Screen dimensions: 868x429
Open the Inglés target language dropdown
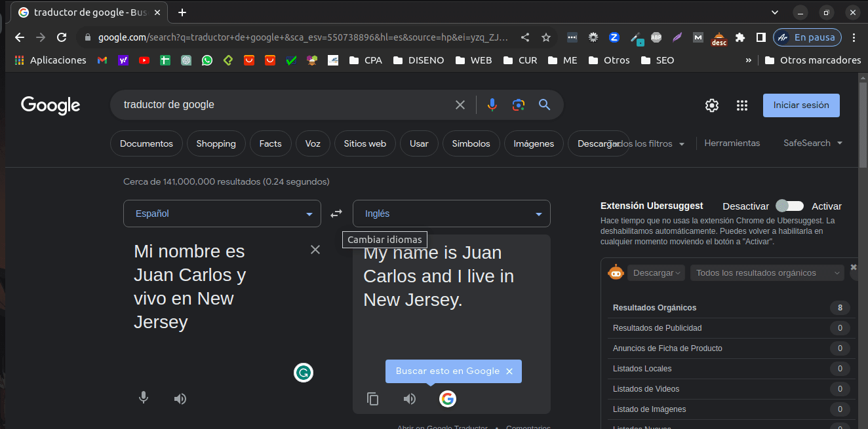point(452,214)
